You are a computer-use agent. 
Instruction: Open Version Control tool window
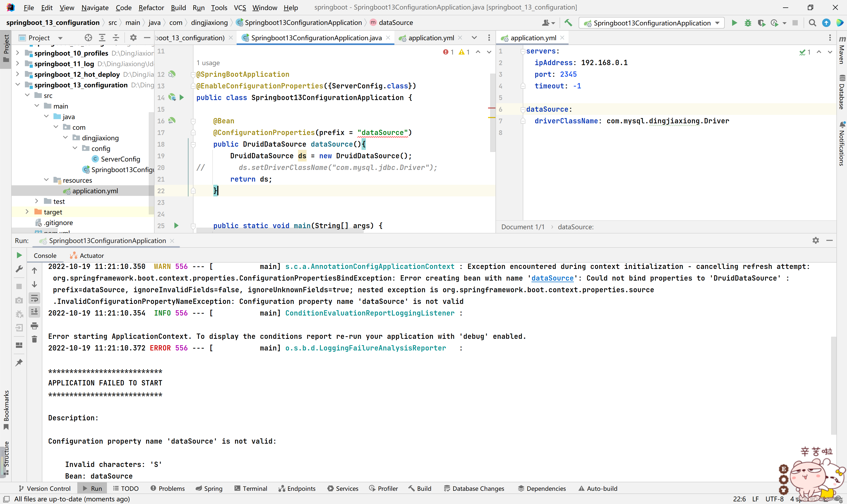click(44, 488)
